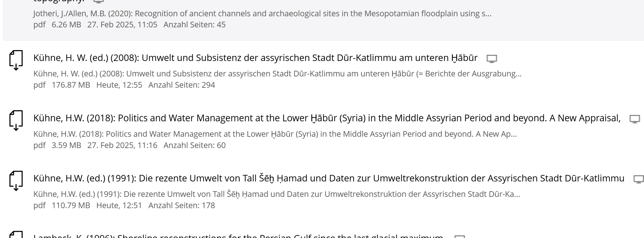Click 'pdf' label in the 110.79 MB row
Viewport: 644px width, 238px height.
coord(39,206)
